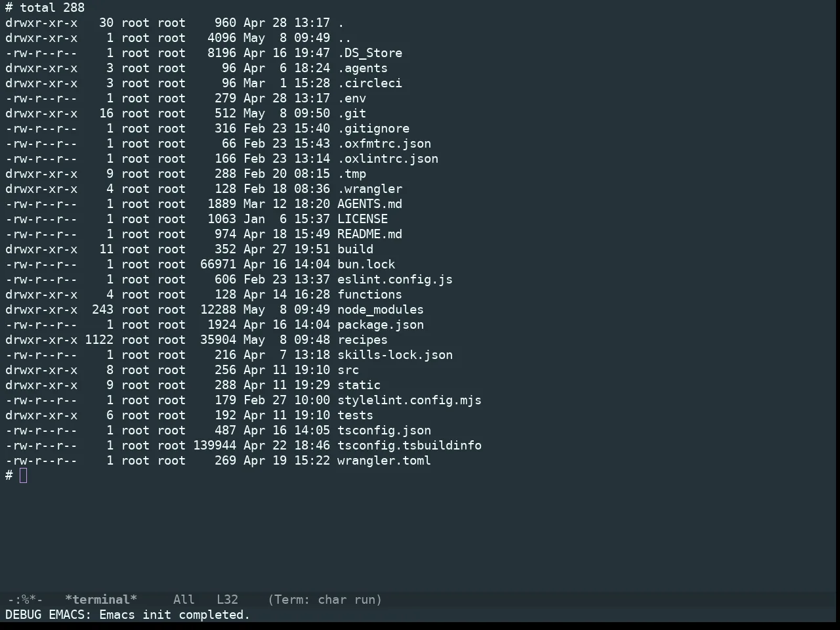Click the (Term: char run) mode indicator
Viewport: 840px width, 630px height.
pyautogui.click(x=325, y=600)
